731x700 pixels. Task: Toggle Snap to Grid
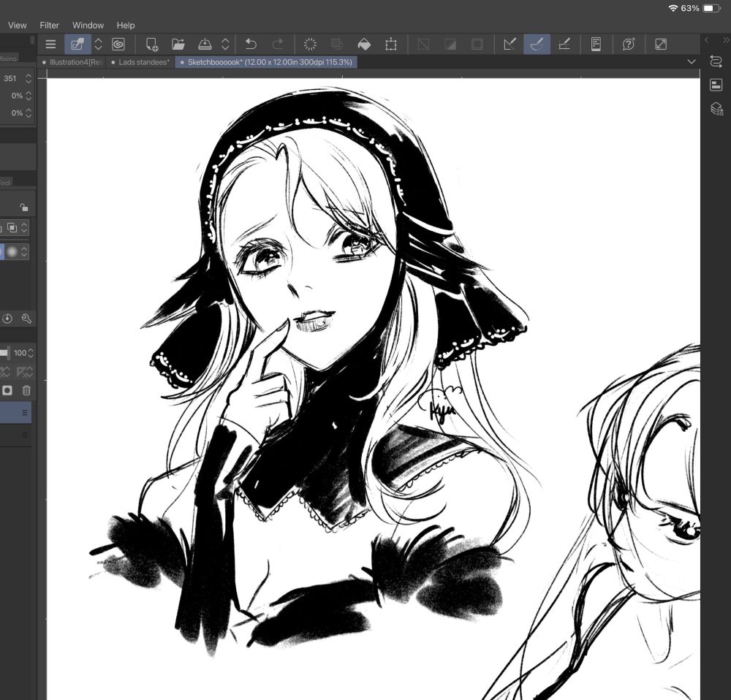(x=564, y=45)
